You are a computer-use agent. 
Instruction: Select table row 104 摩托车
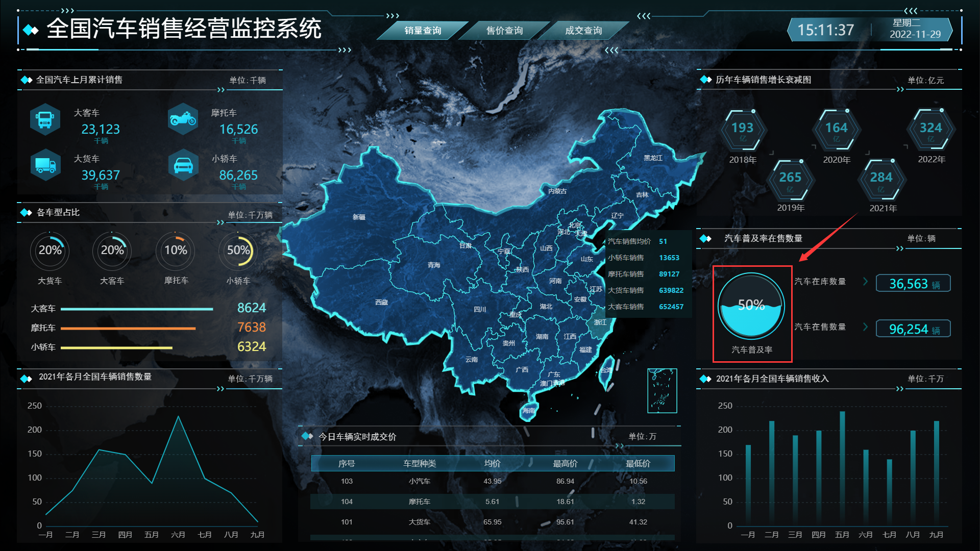(493, 502)
